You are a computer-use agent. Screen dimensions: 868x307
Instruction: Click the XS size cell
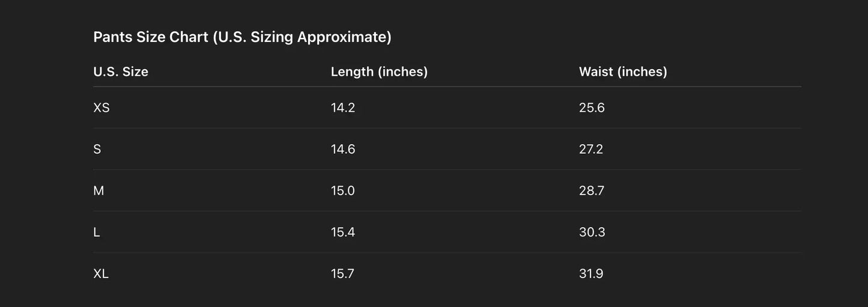pos(102,108)
